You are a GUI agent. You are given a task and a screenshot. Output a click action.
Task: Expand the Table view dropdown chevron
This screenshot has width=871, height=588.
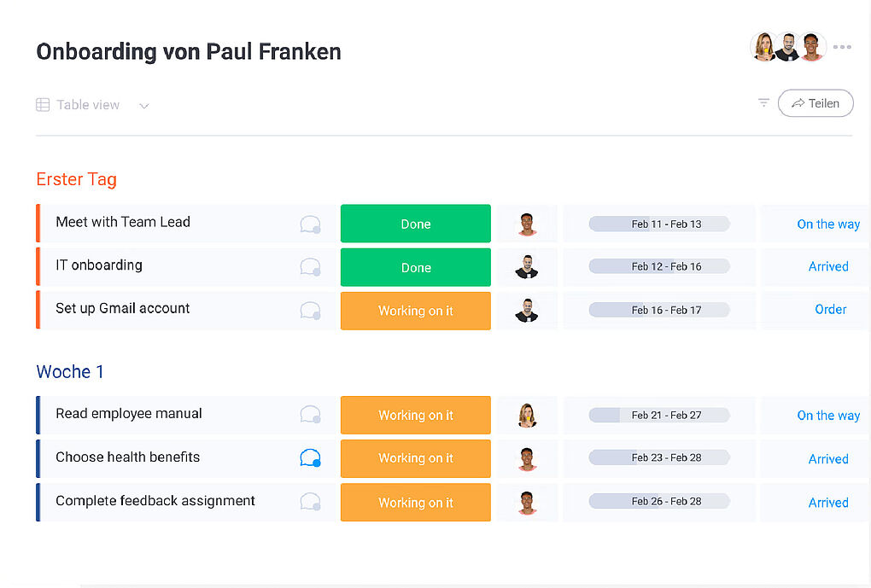(x=144, y=106)
